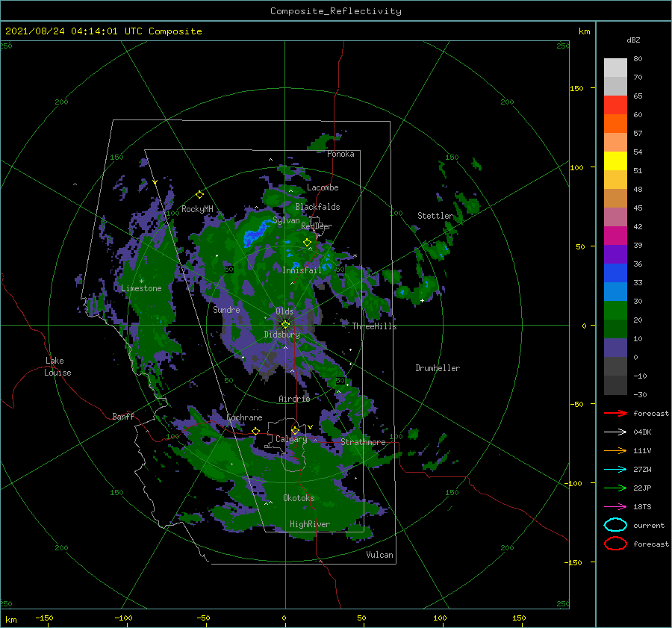Click the HighRiver label
This screenshot has width=672, height=628.
pyautogui.click(x=310, y=524)
